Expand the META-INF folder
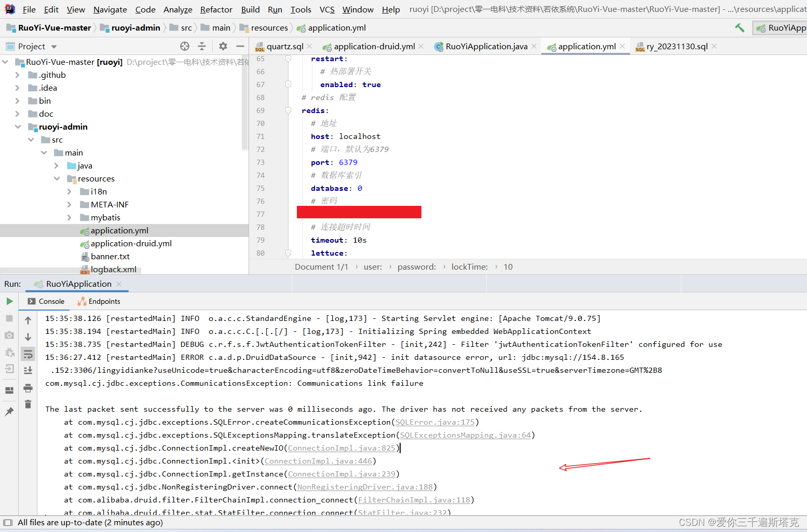This screenshot has width=807, height=532. (69, 204)
